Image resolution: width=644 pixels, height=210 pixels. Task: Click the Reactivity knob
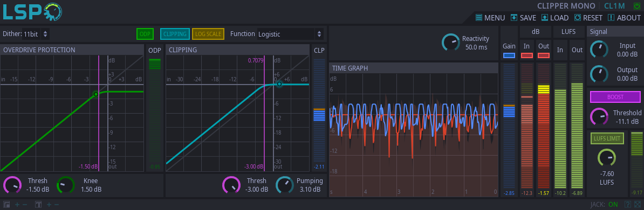tap(450, 43)
